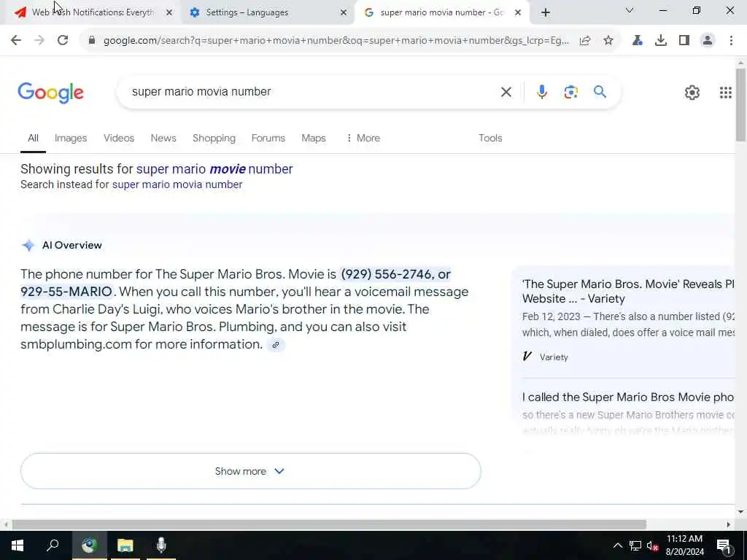The image size is (747, 560).
Task: Switch to Shopping results
Action: (214, 138)
